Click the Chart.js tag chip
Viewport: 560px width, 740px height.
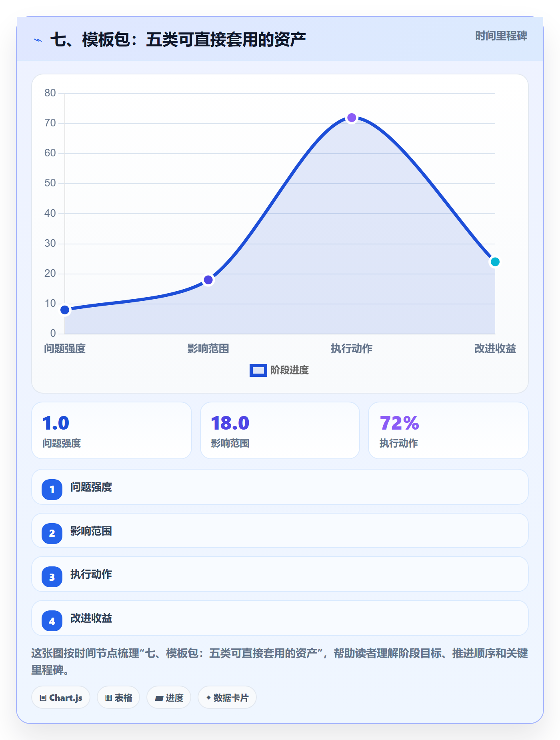pyautogui.click(x=61, y=698)
